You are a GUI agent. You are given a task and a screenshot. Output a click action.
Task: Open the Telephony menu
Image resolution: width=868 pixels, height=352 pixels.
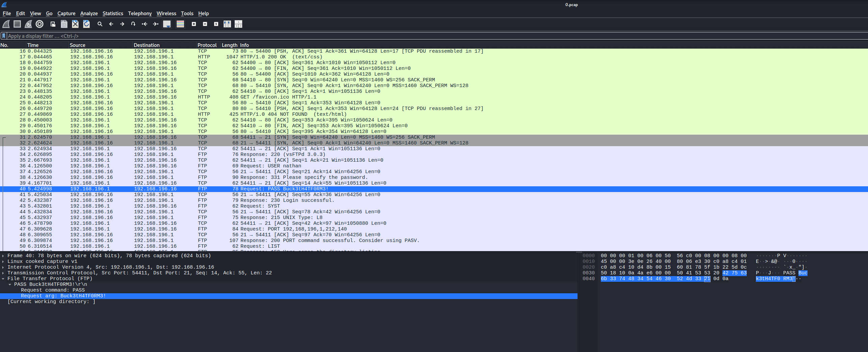(140, 13)
